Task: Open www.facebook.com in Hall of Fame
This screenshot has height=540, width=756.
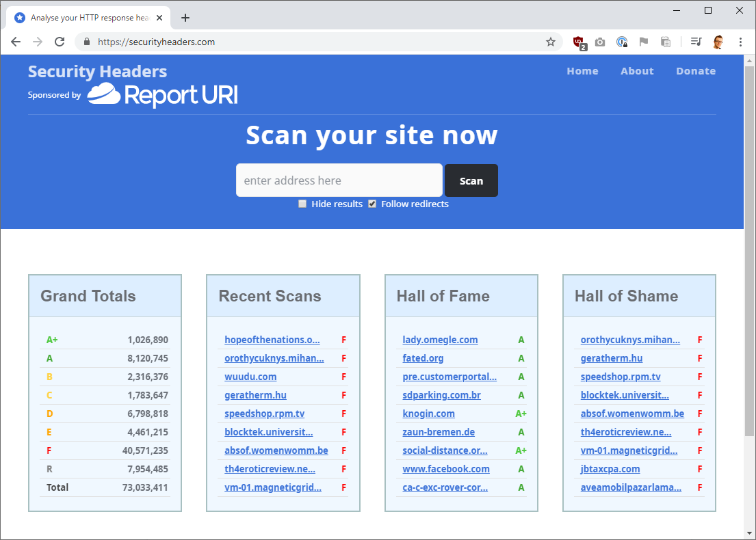Action: click(445, 469)
